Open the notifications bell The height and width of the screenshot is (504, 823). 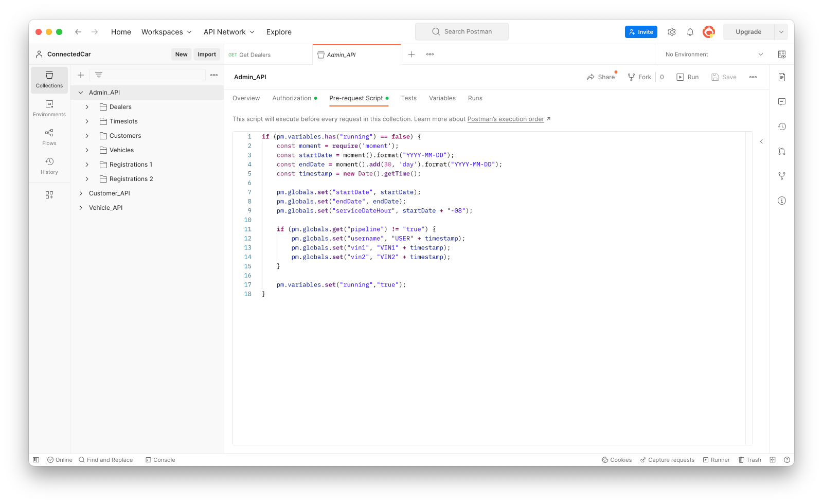690,32
